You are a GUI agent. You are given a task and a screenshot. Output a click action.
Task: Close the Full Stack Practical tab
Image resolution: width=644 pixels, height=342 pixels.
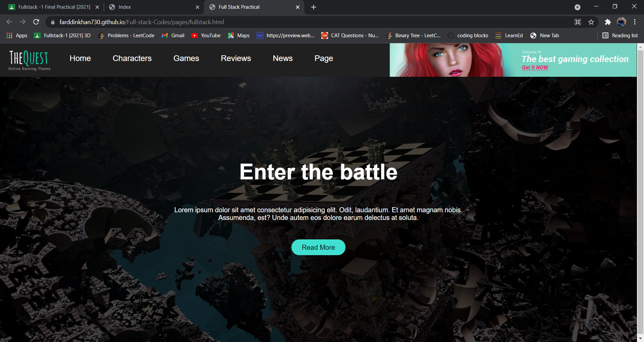click(298, 7)
